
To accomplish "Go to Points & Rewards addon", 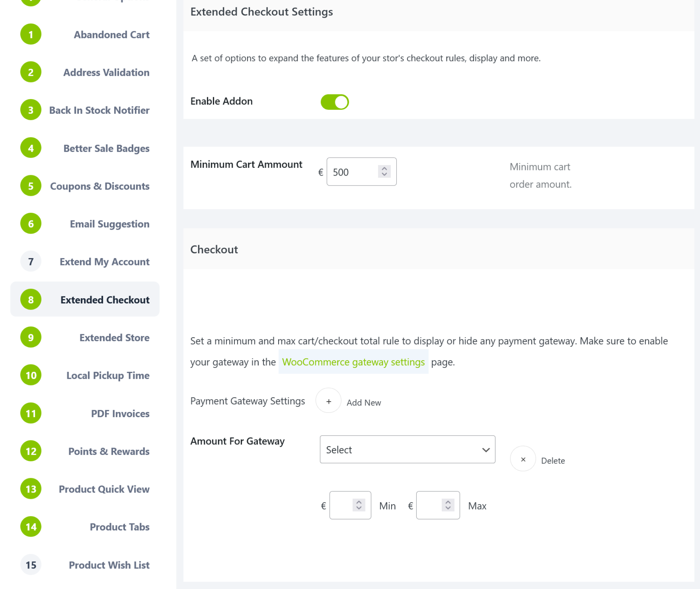I will point(109,451).
